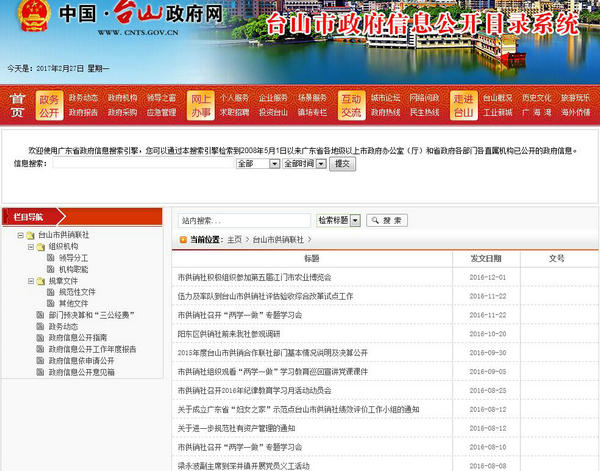
Task: Click page icon beside 政府信息公开指南
Action: pyautogui.click(x=40, y=338)
